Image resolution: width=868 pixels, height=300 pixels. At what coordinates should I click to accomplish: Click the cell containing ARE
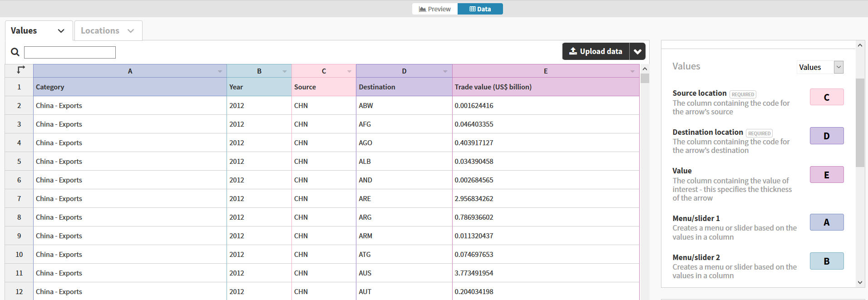[x=404, y=198]
